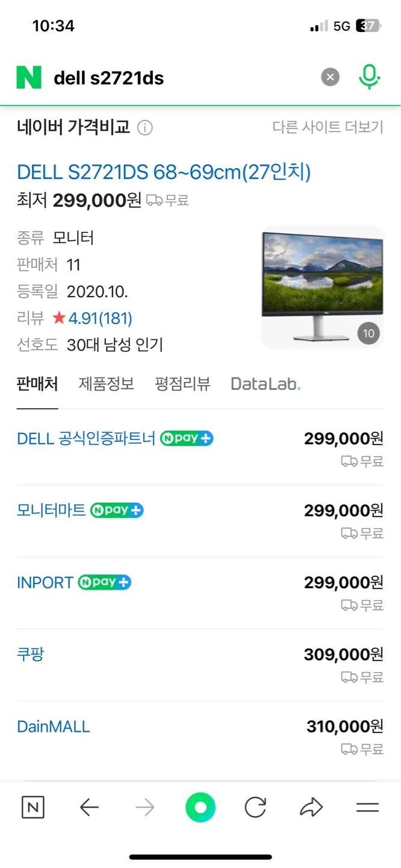Screen dimensions: 401x868
Task: Clear the search text with the X icon
Action: point(330,78)
